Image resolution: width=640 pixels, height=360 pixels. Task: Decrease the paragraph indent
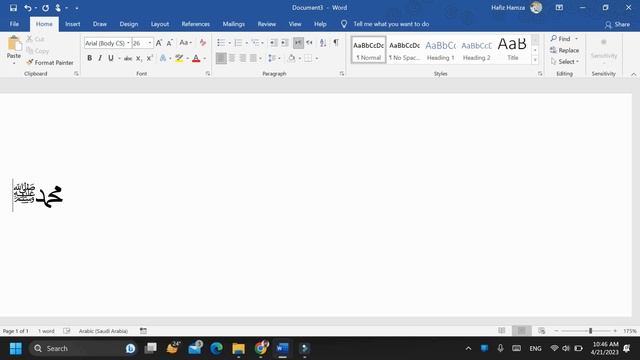click(273, 43)
